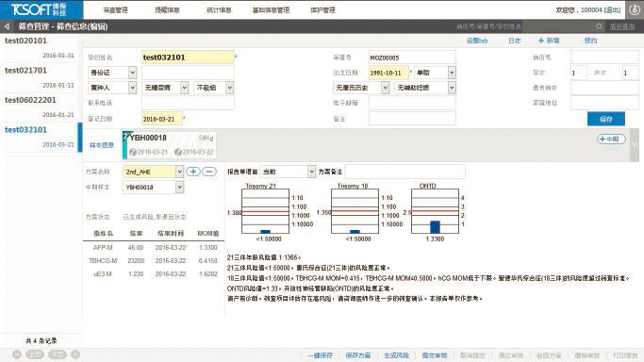Click the 高级查询 advanced search button
644x362 pixels.
[622, 26]
